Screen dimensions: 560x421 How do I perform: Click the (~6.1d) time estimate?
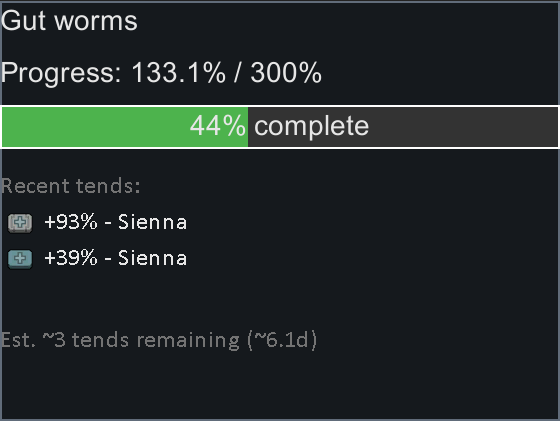pyautogui.click(x=282, y=340)
